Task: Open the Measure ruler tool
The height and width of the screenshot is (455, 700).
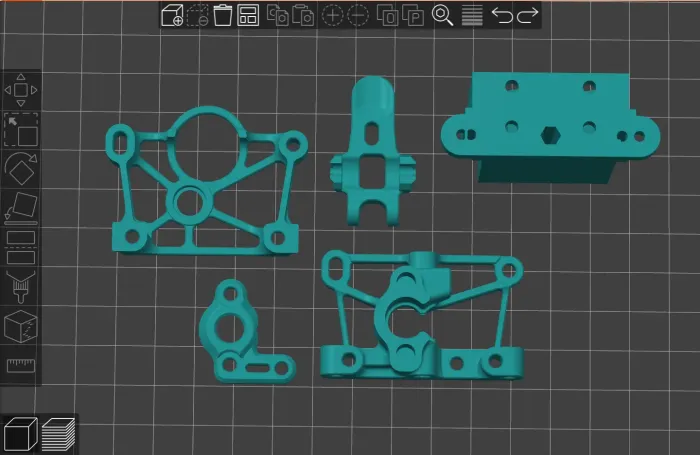Action: point(21,364)
